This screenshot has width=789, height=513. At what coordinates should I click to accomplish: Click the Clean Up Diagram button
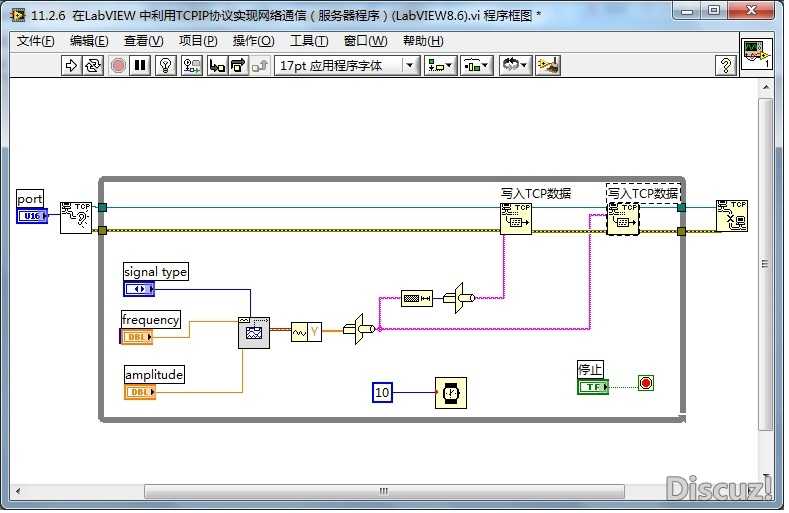pos(548,65)
